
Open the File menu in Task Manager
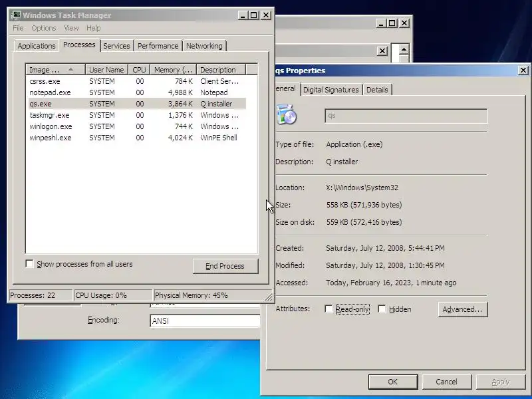[18, 28]
